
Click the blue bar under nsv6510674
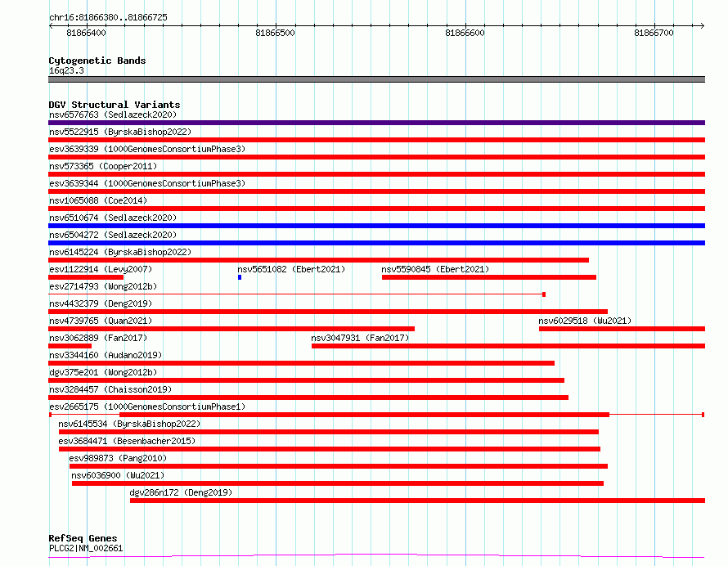point(376,226)
